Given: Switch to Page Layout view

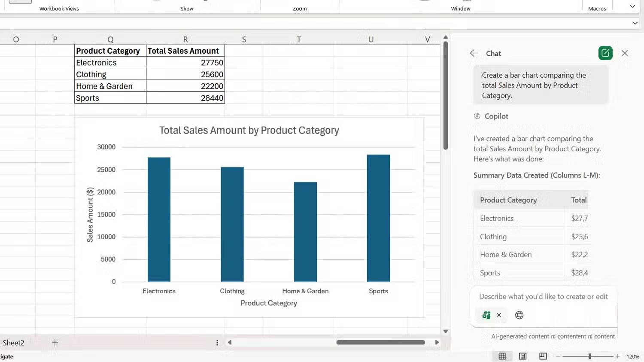Looking at the screenshot, I should 522,356.
